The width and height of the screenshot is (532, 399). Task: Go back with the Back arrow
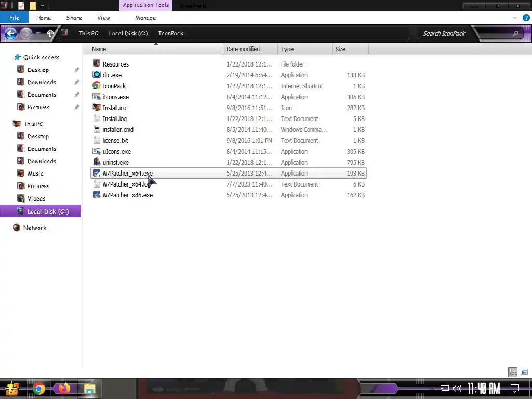coord(10,33)
